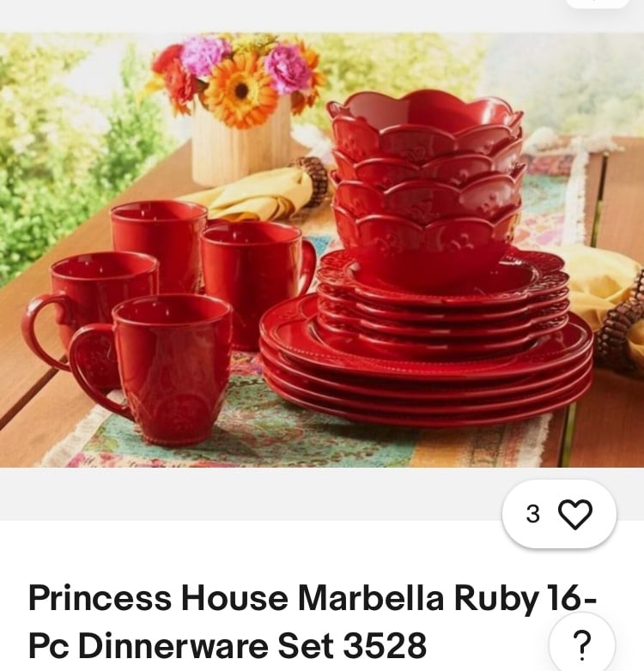The image size is (644, 671).
Task: Tap the question mark help button
Action: [x=581, y=644]
